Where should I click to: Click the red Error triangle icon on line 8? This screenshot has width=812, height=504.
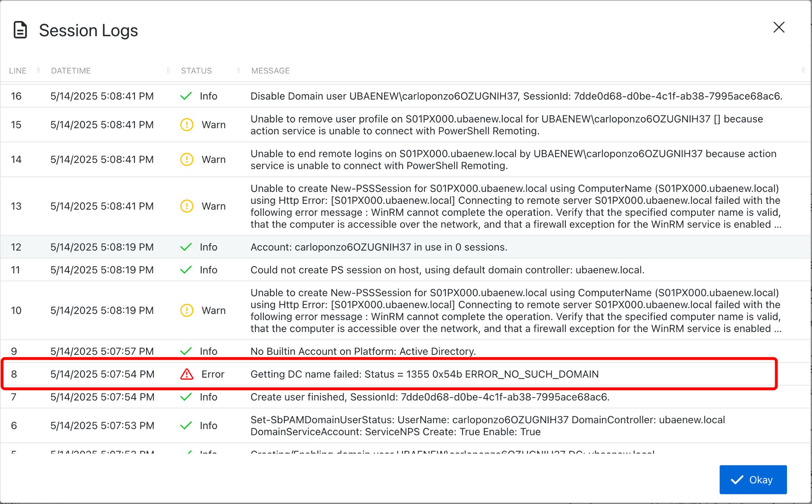tap(187, 374)
